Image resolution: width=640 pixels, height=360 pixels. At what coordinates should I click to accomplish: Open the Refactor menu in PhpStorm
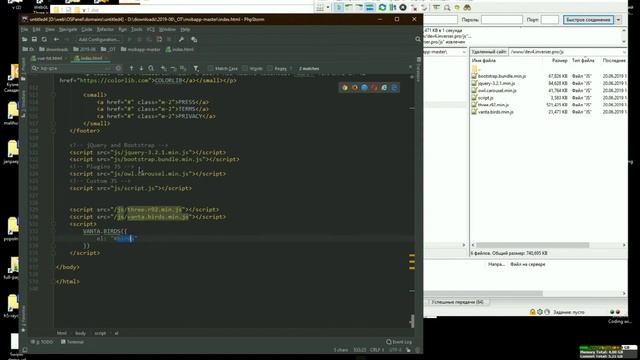pos(105,29)
